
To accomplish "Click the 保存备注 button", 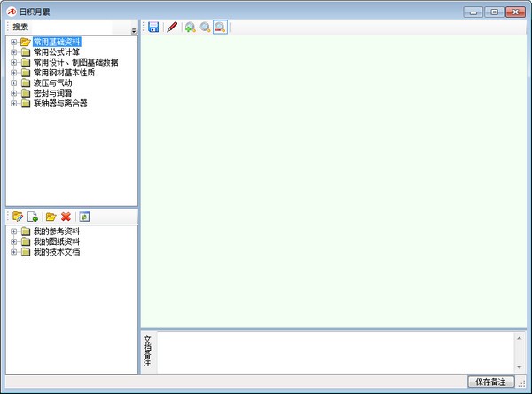I will click(x=490, y=382).
